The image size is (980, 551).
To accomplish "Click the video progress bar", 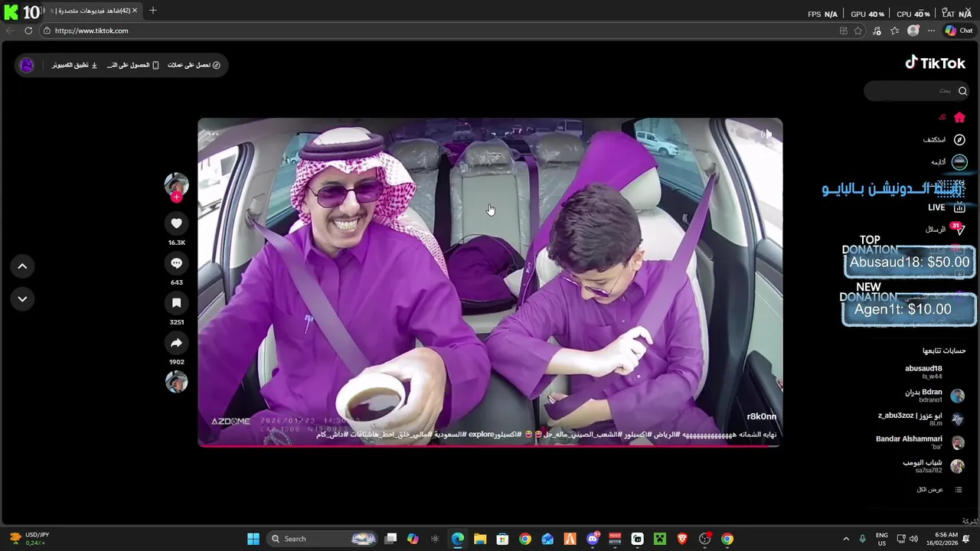I will point(490,445).
